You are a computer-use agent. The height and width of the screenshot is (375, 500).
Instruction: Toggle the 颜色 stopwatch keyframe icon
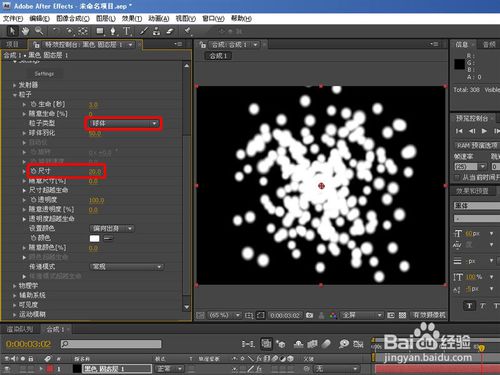point(33,238)
